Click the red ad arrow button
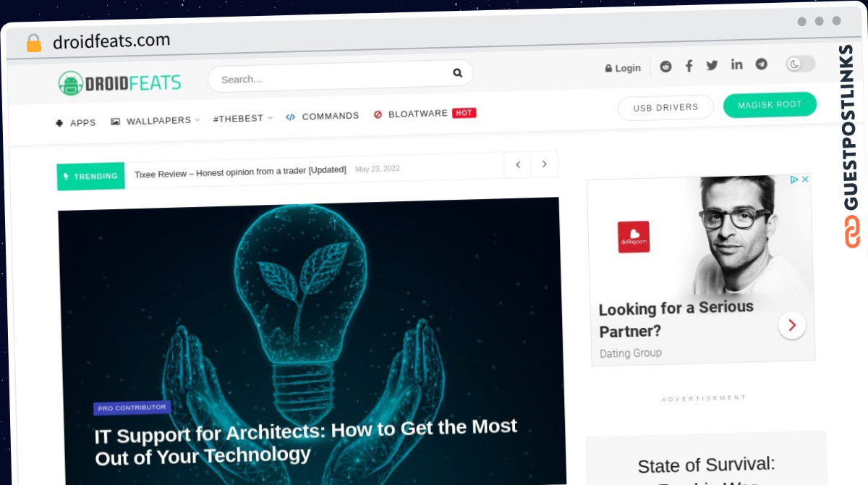 tap(792, 325)
